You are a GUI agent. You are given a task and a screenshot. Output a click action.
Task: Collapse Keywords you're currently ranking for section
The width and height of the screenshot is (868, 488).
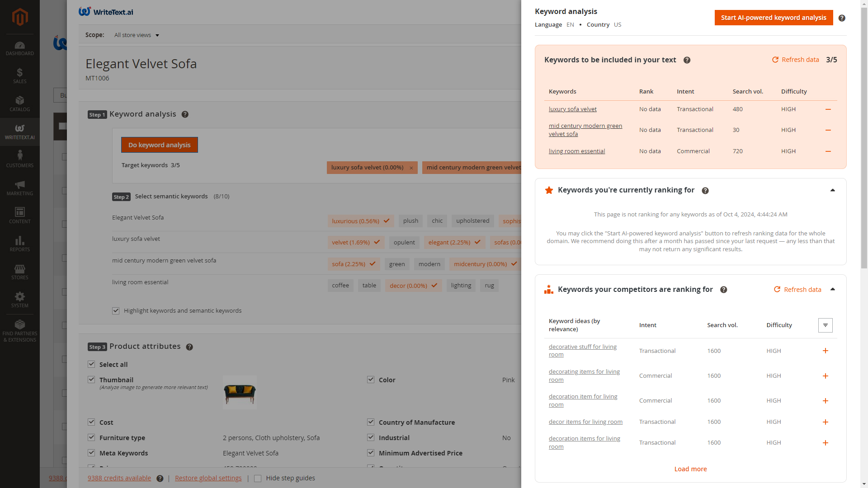click(x=832, y=190)
